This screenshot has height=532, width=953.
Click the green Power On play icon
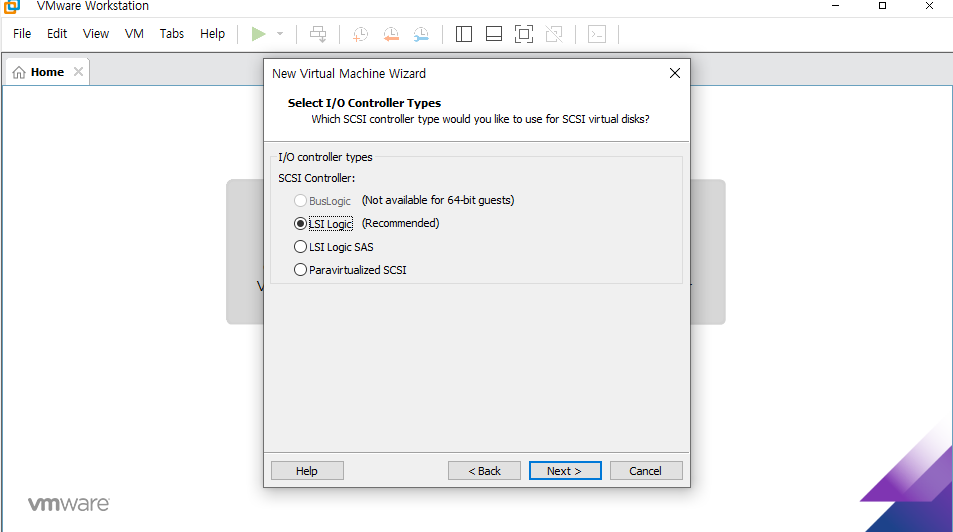258,34
